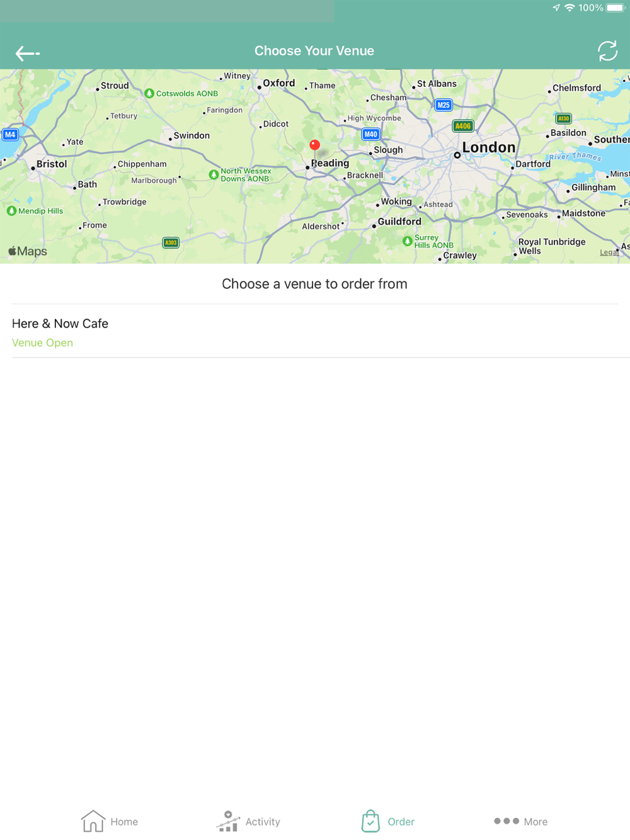
Task: Click the Venue Open status text
Action: tap(42, 343)
